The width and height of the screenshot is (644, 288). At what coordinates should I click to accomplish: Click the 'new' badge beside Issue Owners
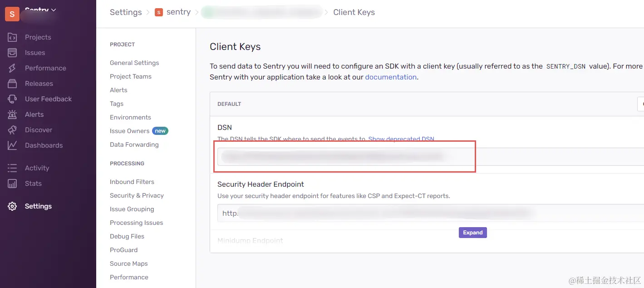click(160, 131)
